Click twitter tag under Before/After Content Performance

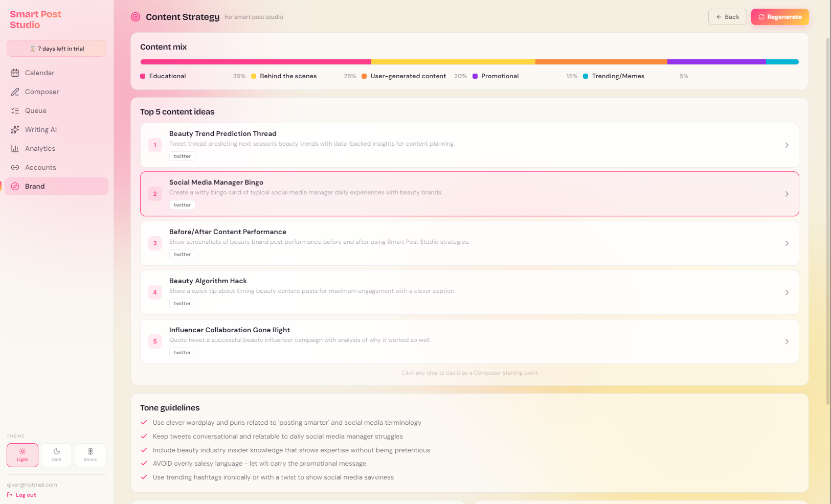coord(182,255)
